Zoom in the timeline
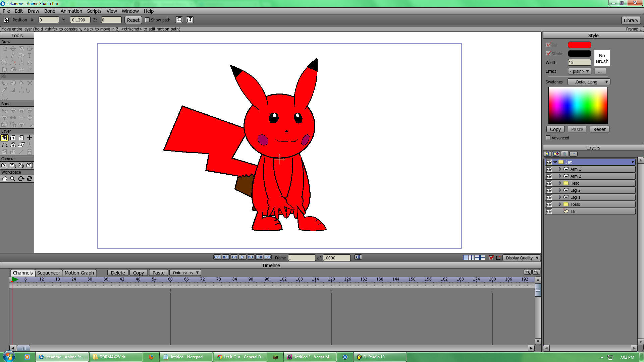The image size is (644, 362). pos(536,272)
